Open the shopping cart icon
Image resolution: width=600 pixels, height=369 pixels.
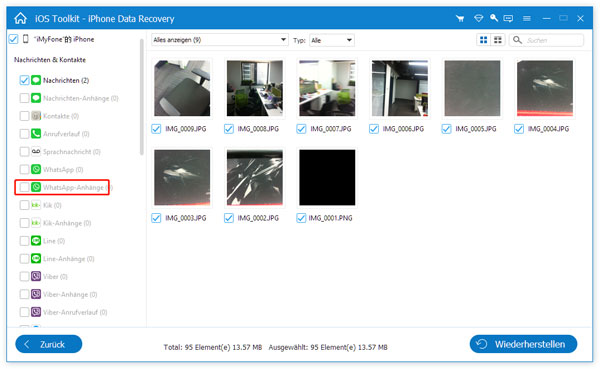pyautogui.click(x=460, y=18)
